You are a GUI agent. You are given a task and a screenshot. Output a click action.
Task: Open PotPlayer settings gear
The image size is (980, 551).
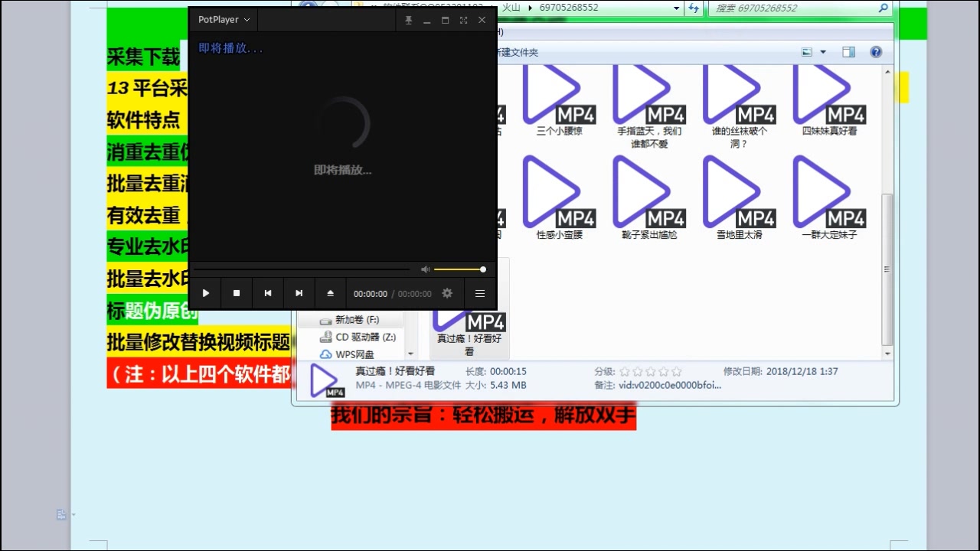tap(447, 293)
